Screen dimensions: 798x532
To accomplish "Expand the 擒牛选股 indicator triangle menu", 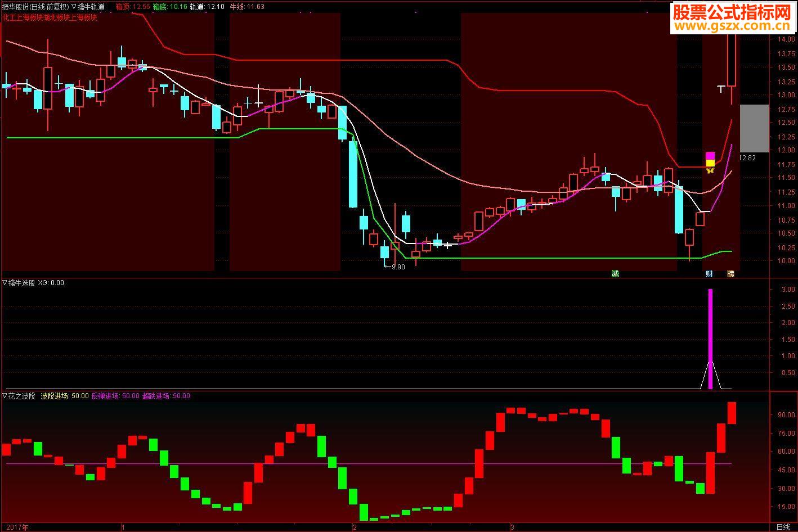I will tap(5, 283).
